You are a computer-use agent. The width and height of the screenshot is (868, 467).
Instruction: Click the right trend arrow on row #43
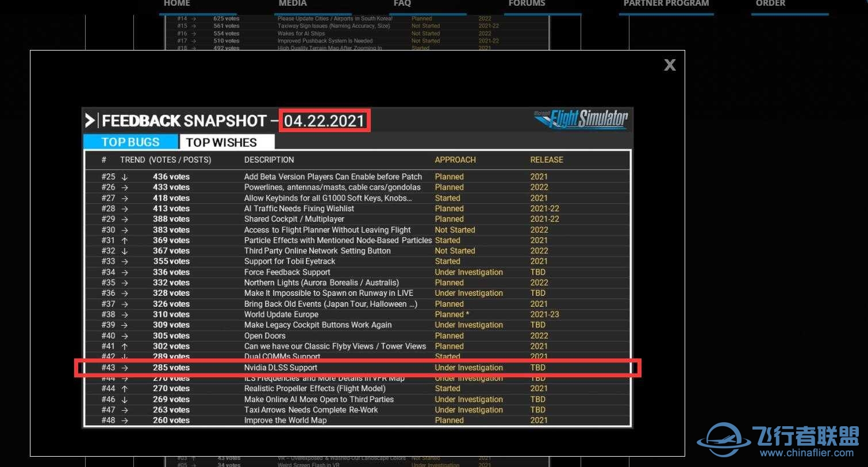125,368
